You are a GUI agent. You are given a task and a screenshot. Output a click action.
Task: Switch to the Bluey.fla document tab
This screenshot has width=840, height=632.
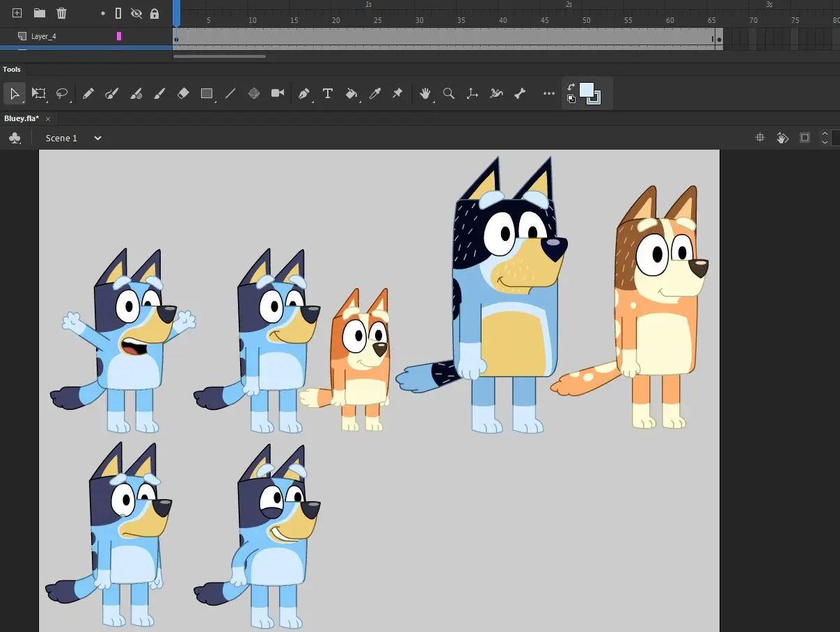click(22, 118)
